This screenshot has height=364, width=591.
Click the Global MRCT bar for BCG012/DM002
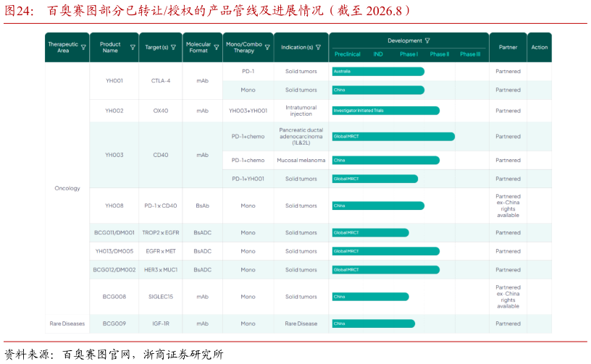click(385, 270)
